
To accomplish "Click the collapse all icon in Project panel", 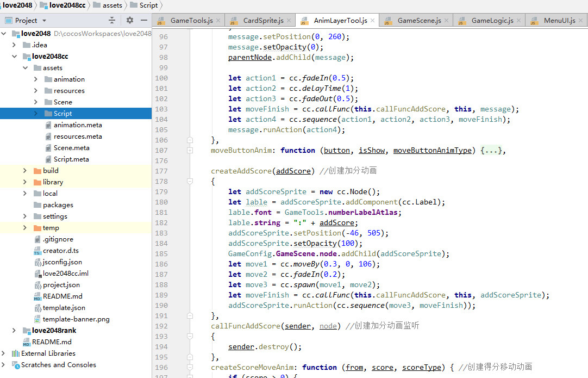I will tap(112, 20).
